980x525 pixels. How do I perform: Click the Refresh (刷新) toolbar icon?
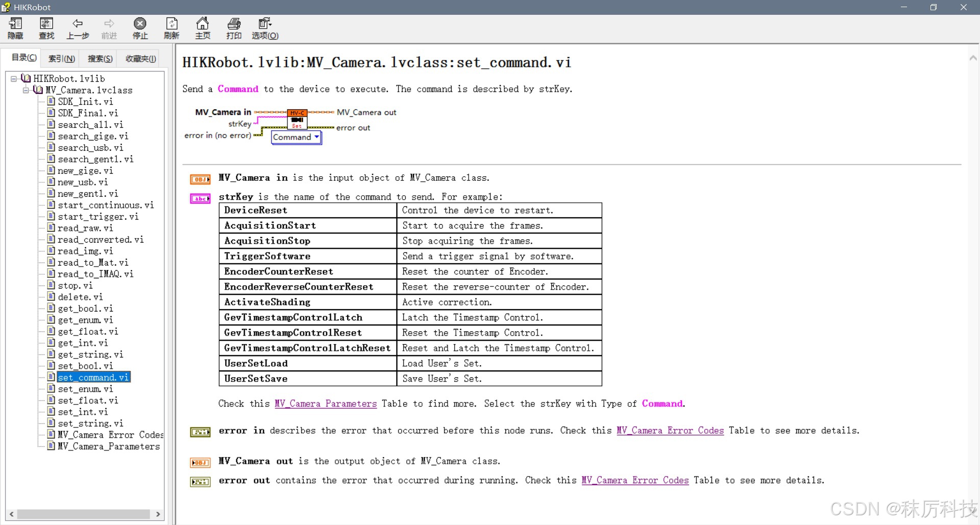[x=171, y=29]
